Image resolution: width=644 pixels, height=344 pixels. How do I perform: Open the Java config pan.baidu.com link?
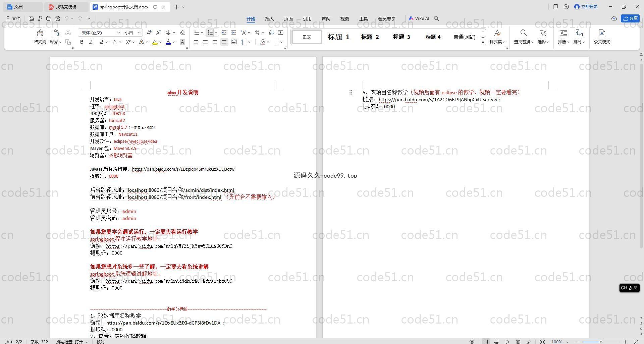(x=183, y=169)
